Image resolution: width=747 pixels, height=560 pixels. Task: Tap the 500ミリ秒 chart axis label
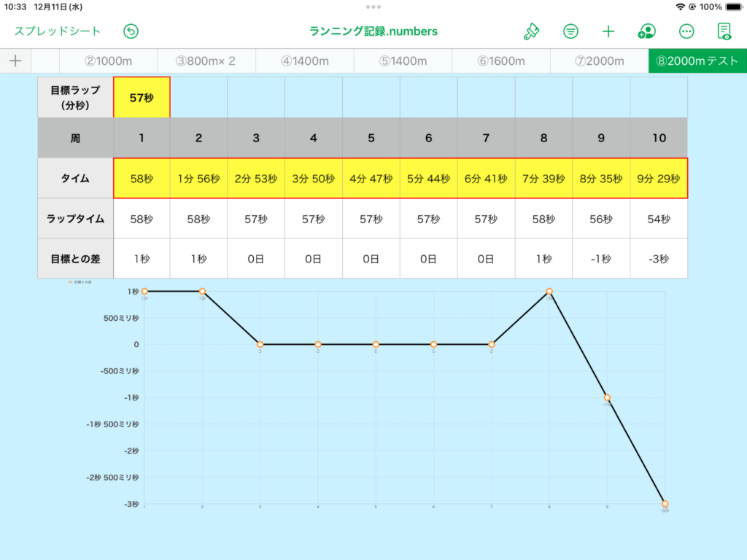point(121,318)
